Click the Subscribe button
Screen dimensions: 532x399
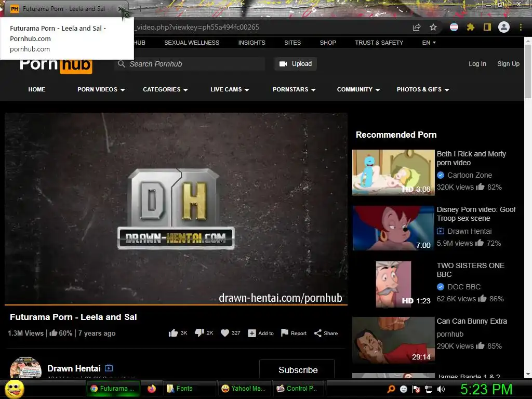[297, 369]
